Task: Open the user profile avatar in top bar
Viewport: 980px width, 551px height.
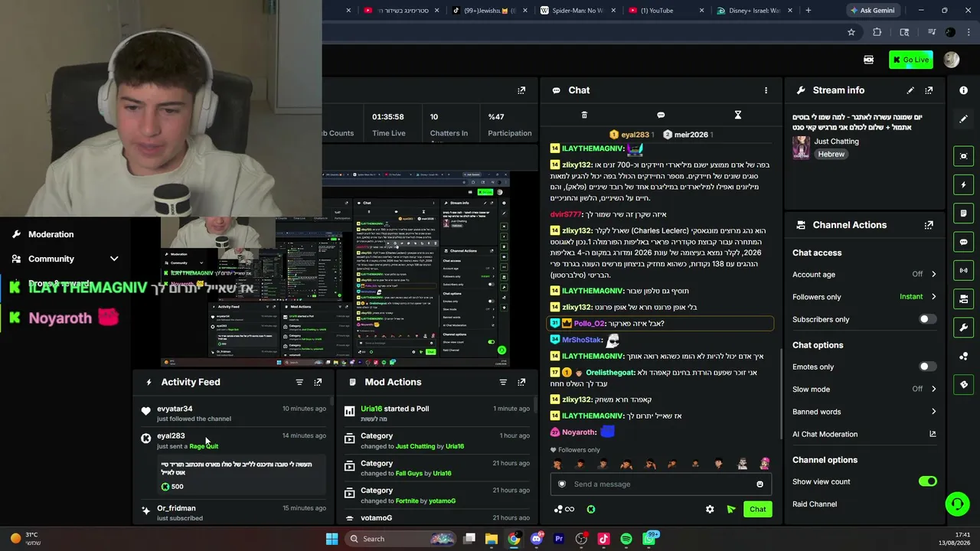Action: click(952, 60)
